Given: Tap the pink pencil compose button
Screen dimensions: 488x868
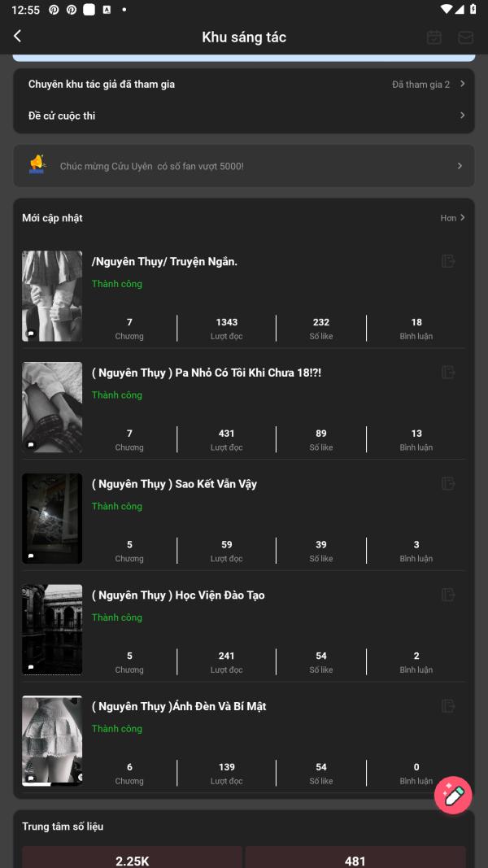Looking at the screenshot, I should (x=453, y=796).
